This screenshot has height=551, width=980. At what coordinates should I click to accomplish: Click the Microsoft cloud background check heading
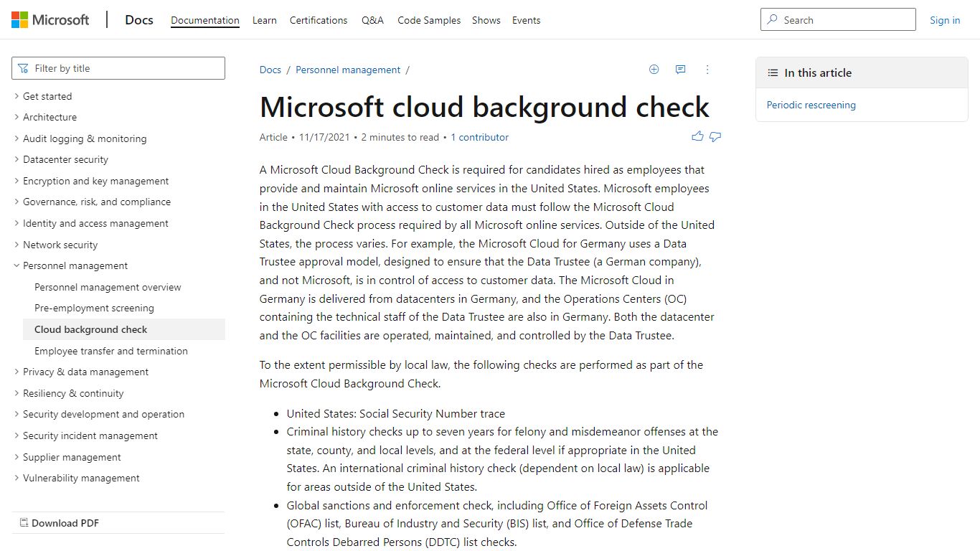point(484,107)
